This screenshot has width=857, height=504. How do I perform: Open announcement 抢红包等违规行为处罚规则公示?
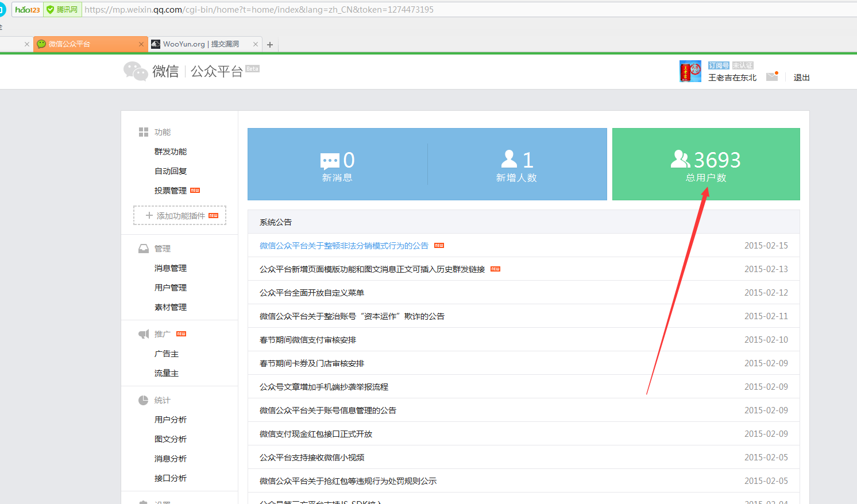coord(348,481)
